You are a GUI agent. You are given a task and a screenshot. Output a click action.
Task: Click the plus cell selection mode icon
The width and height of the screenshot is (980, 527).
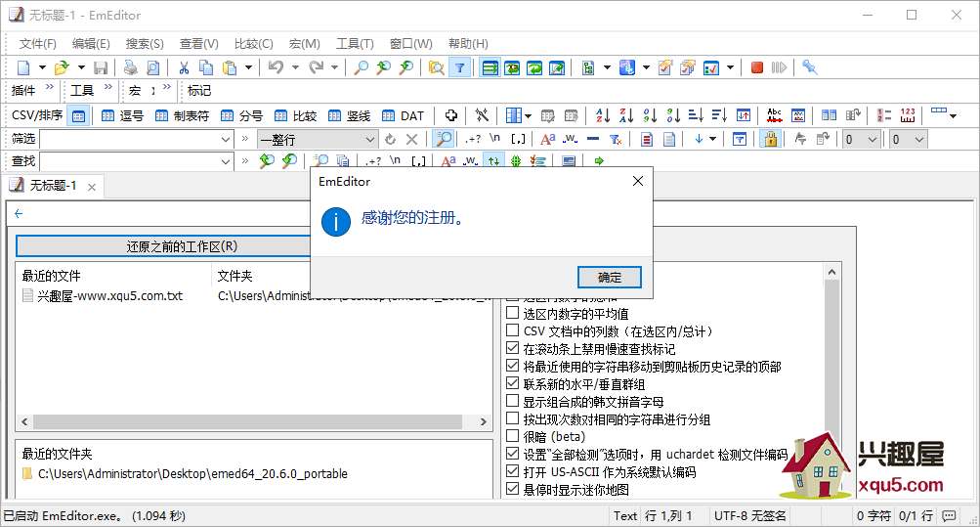coord(451,115)
